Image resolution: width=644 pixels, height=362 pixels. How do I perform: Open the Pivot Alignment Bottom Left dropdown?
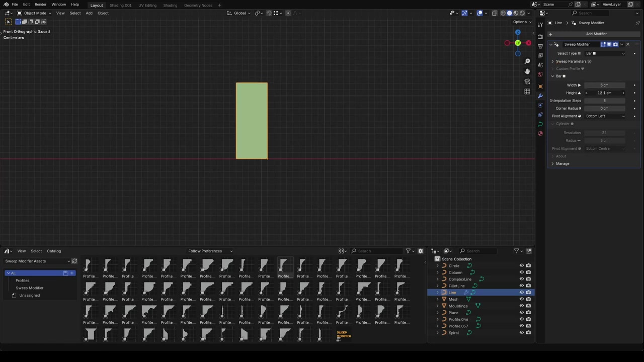coord(605,116)
